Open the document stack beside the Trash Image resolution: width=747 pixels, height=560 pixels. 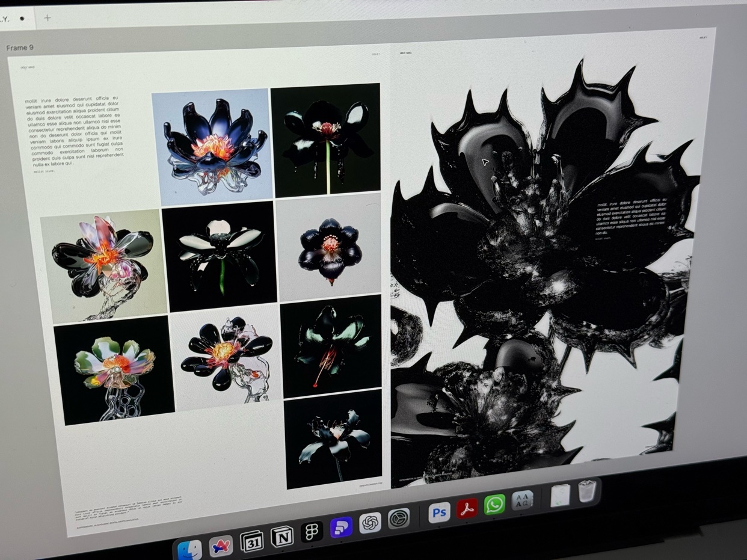[560, 495]
